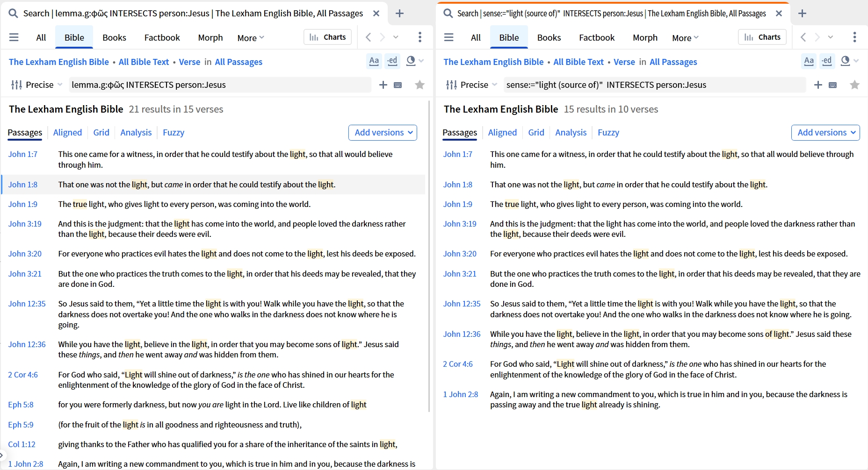This screenshot has width=868, height=470.
Task: Open Charts in right search panel
Action: (x=762, y=37)
